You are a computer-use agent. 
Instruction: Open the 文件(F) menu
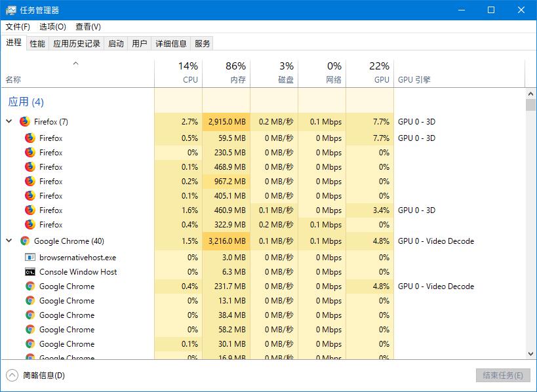(x=18, y=27)
